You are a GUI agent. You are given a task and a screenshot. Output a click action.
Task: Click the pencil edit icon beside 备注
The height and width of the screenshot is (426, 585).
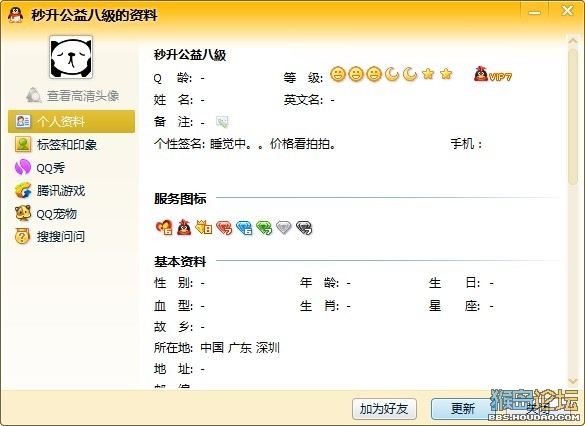pos(222,122)
